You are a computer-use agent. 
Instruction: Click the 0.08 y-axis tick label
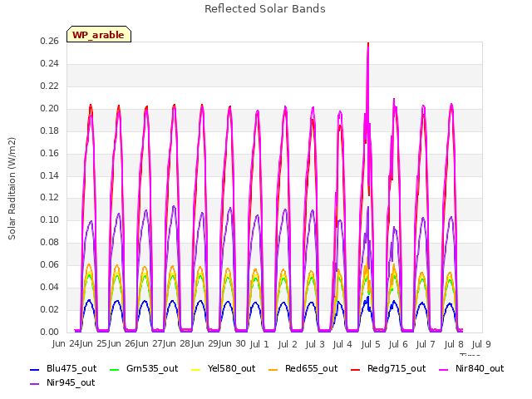(49, 242)
